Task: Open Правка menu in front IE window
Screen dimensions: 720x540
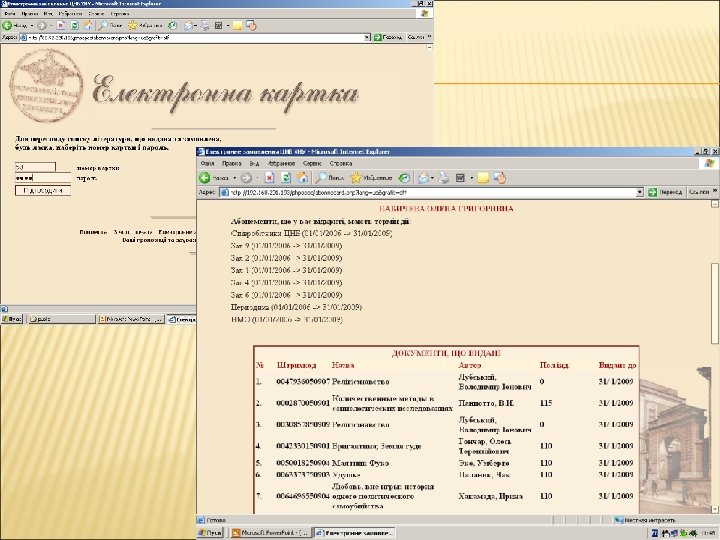Action: (232, 163)
